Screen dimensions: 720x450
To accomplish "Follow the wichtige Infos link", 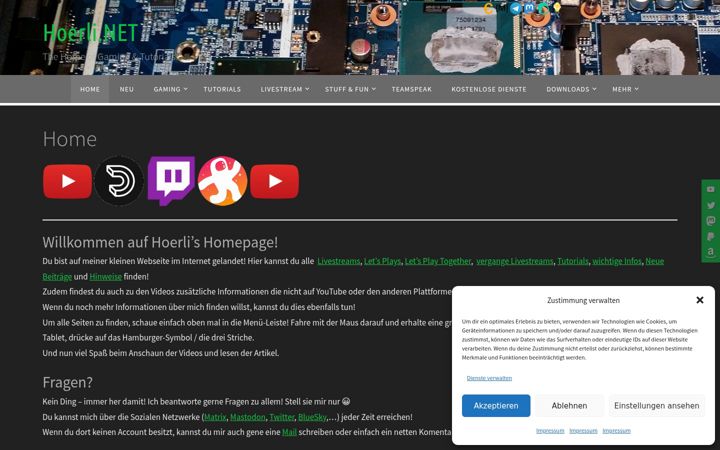I will (617, 261).
